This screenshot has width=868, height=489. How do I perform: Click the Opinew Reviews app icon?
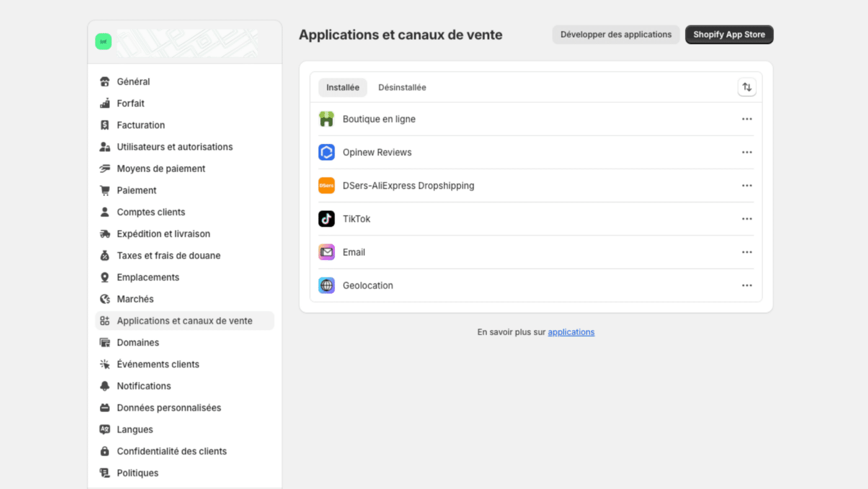click(327, 152)
